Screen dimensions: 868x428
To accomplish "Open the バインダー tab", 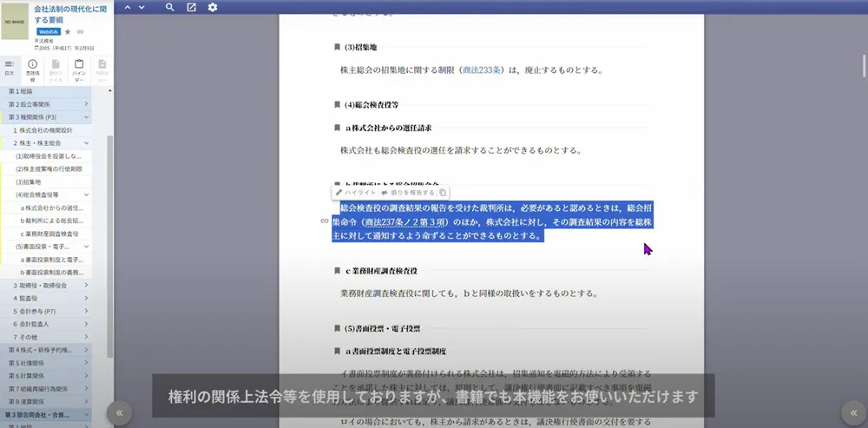I will pyautogui.click(x=79, y=69).
